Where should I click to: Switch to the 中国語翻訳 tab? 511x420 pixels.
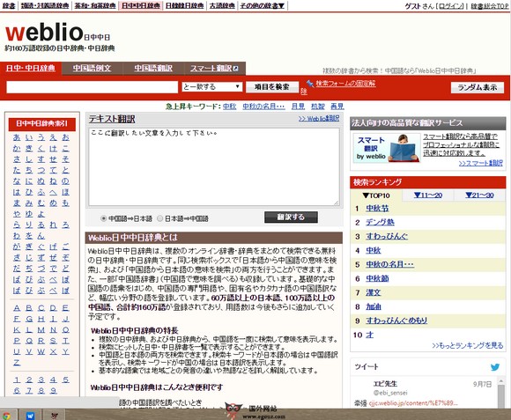(x=153, y=68)
